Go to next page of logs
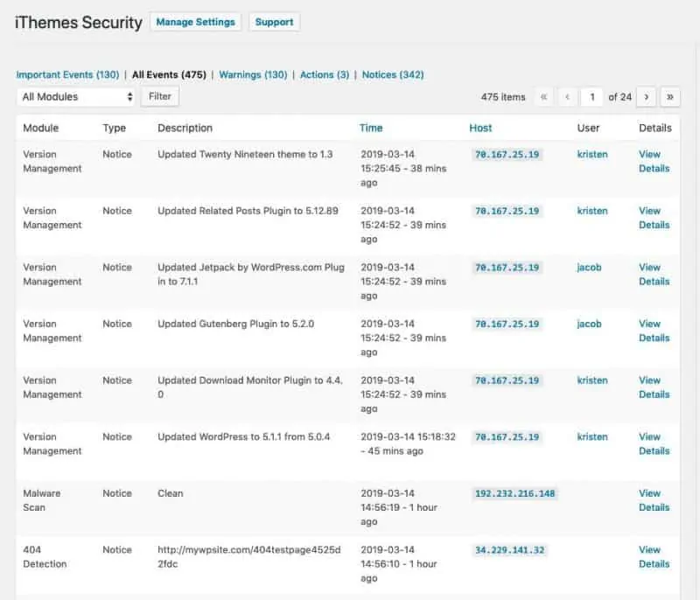The width and height of the screenshot is (700, 600). pos(646,97)
